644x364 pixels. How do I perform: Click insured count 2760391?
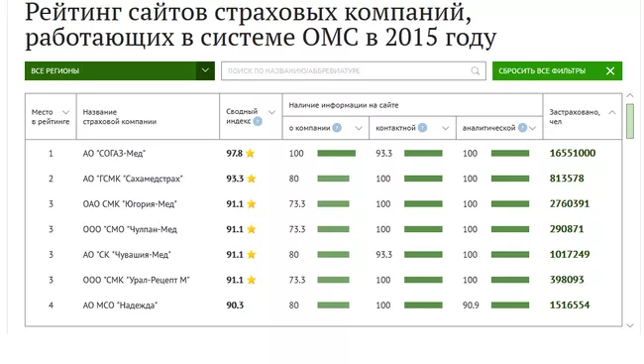pos(570,203)
